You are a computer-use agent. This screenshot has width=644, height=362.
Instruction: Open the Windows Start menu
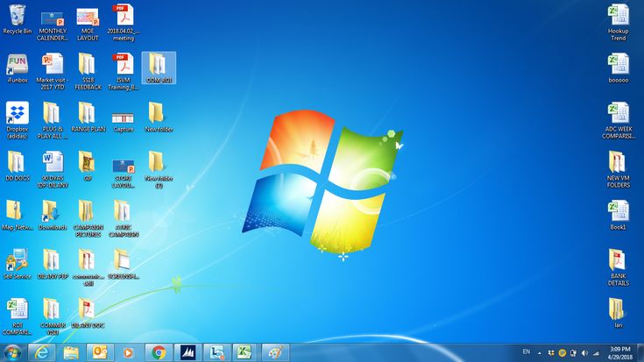(x=12, y=352)
